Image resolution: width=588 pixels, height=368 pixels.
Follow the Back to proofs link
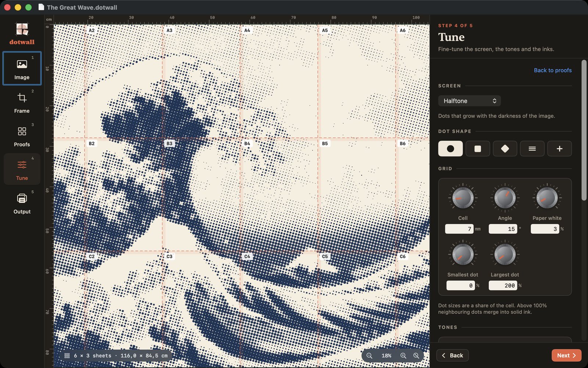[x=553, y=70]
